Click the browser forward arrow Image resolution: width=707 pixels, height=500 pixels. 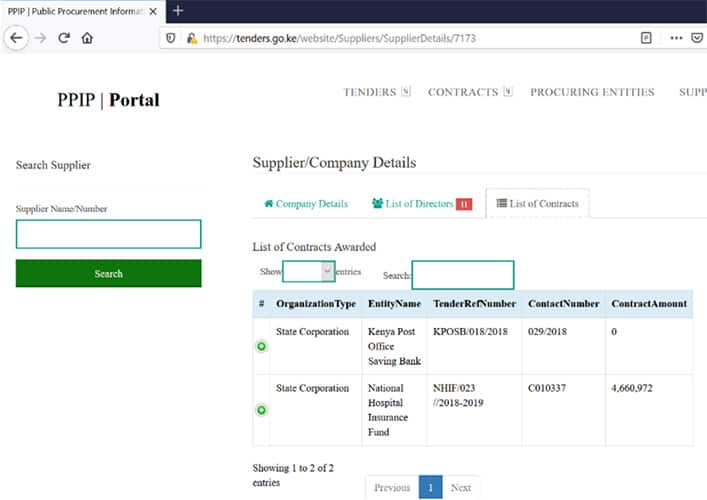[40, 38]
